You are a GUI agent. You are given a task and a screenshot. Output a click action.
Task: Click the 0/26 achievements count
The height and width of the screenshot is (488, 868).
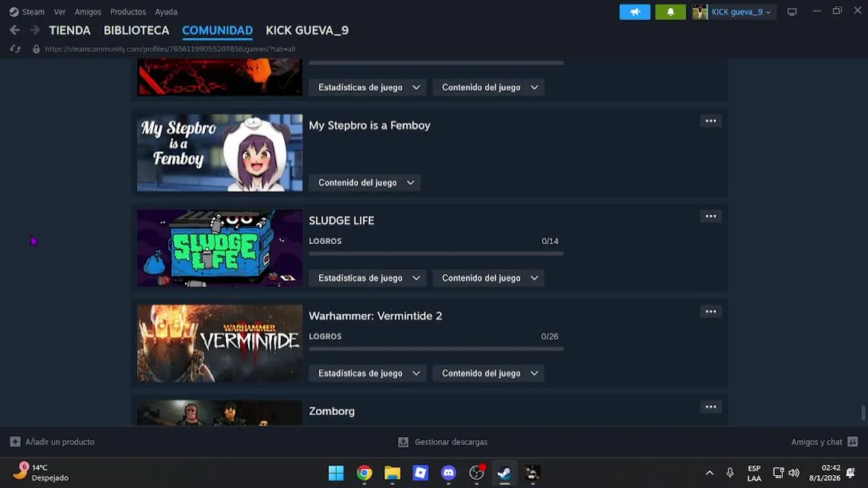coord(550,336)
